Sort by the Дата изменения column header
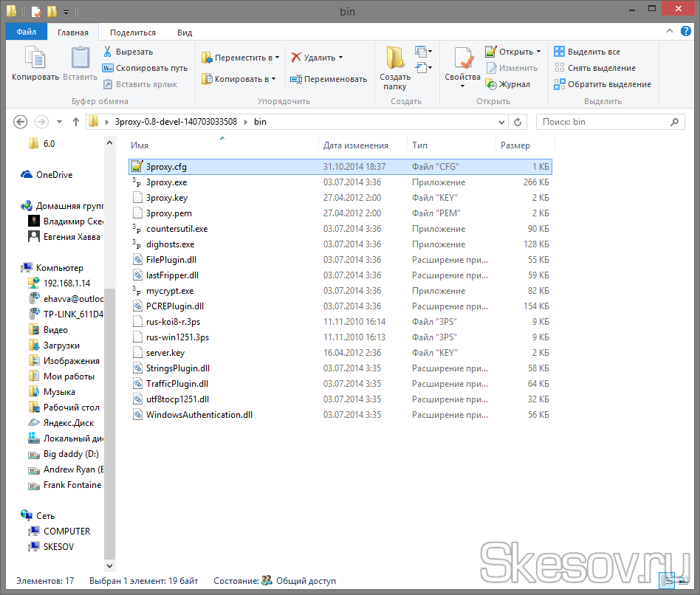The image size is (700, 595). 355,145
